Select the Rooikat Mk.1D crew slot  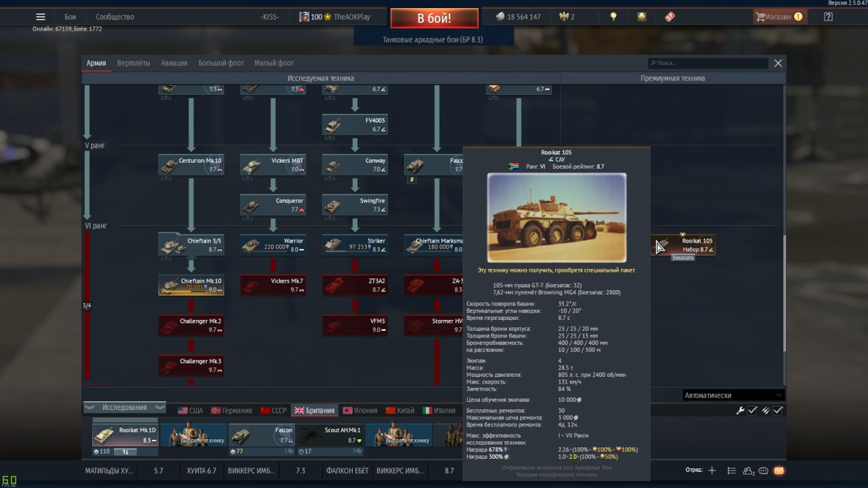click(125, 435)
